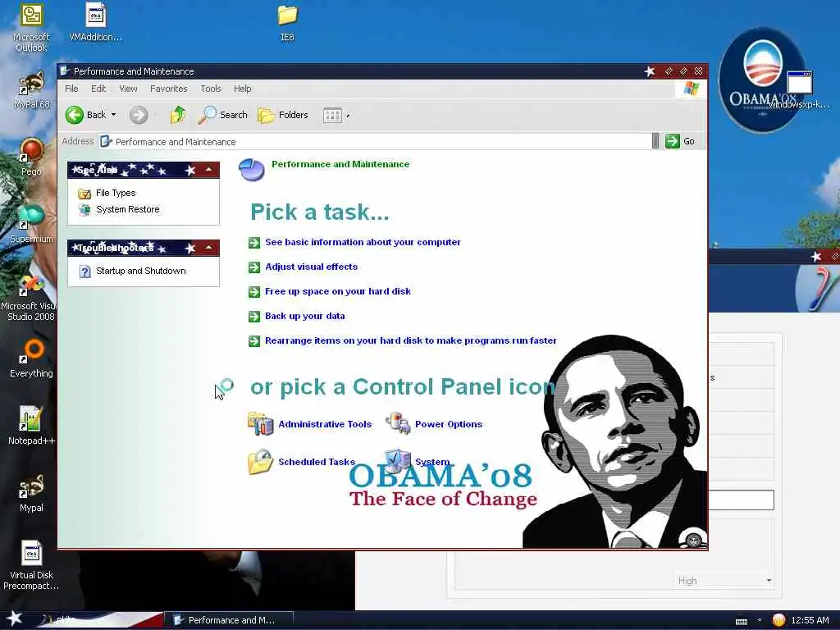Viewport: 840px width, 630px height.
Task: Click the 12:55 AM taskbar clock
Action: coord(810,620)
